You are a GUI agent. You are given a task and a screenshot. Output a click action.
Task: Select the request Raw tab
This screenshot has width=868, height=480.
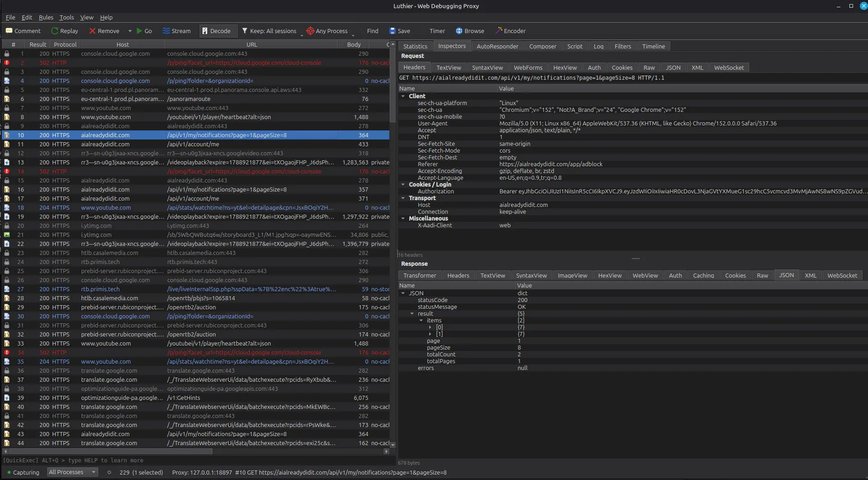point(649,67)
